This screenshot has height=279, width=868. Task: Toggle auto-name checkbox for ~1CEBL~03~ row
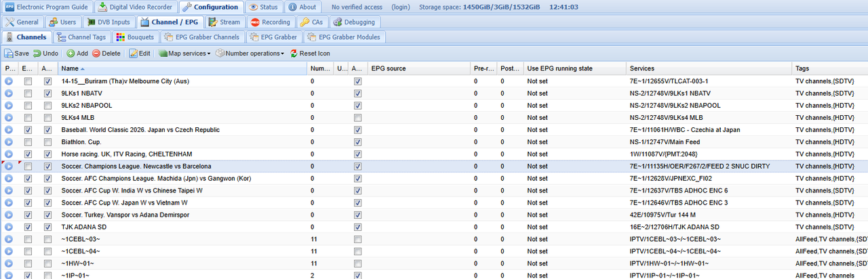[47, 239]
